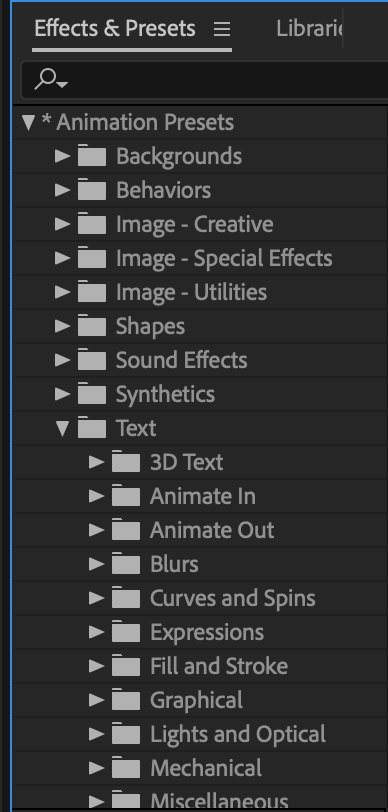Click the Synthetics folder icon
Image resolution: width=388 pixels, height=812 pixels.
92,394
